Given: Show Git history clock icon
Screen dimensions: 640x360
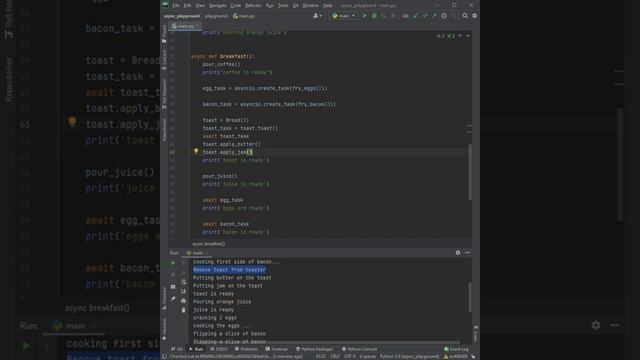Looking at the screenshot, I should (x=444, y=16).
